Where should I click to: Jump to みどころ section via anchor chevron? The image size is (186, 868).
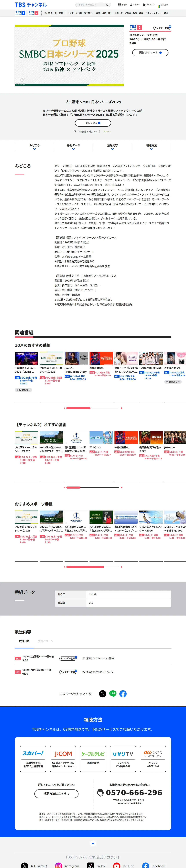tap(34, 149)
